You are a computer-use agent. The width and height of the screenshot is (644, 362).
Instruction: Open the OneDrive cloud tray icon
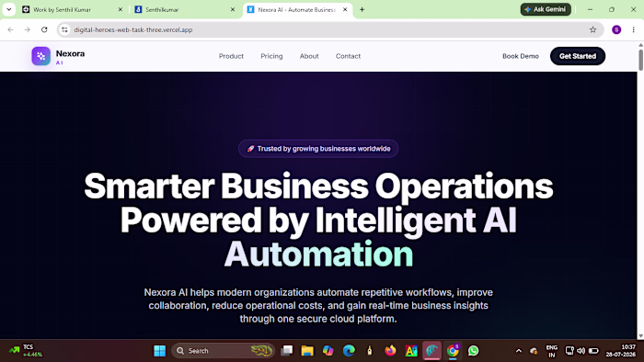(534, 351)
